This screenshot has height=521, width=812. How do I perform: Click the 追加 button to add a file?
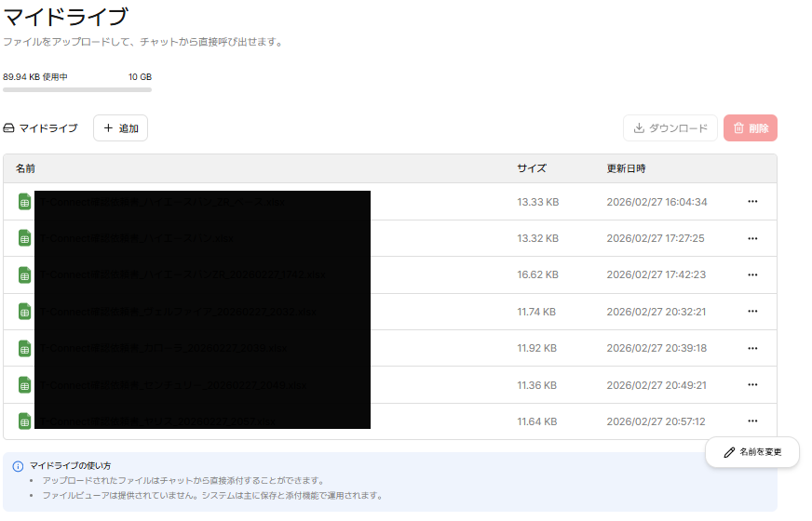tap(121, 127)
